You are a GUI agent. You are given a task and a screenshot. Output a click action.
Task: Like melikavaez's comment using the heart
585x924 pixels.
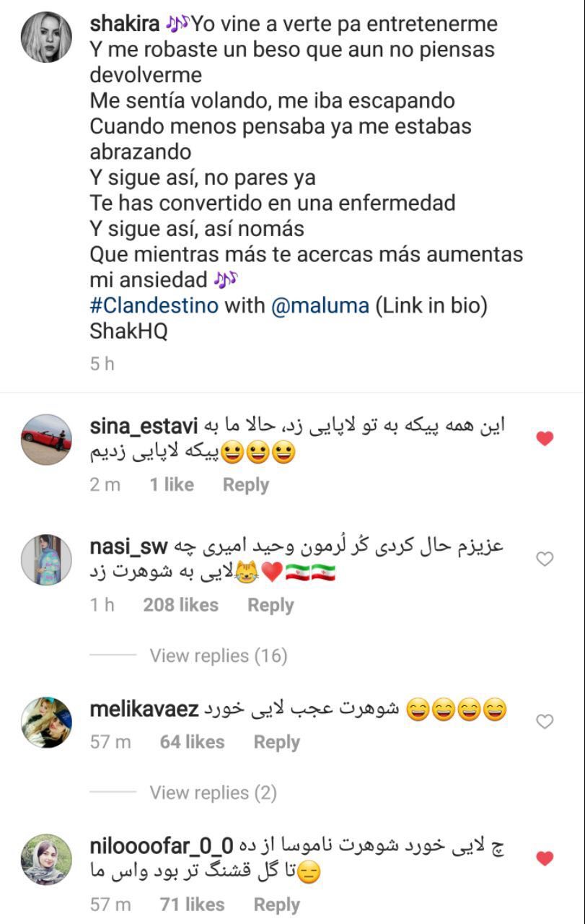click(545, 721)
